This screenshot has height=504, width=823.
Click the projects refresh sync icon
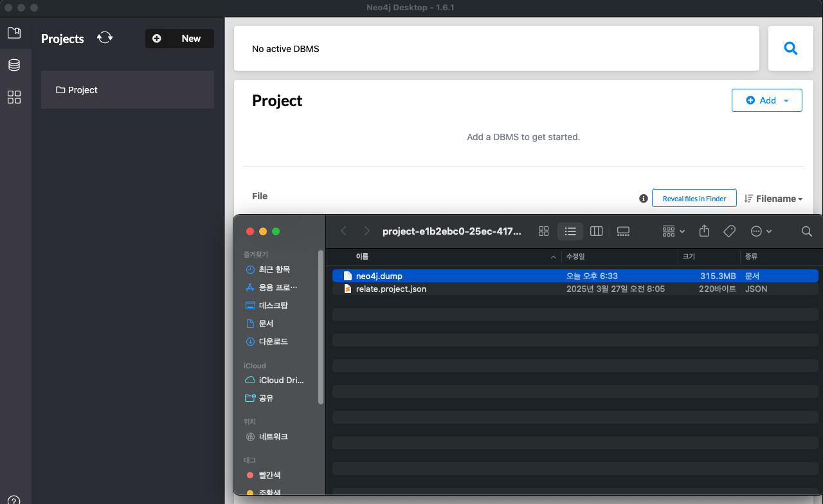pyautogui.click(x=105, y=38)
